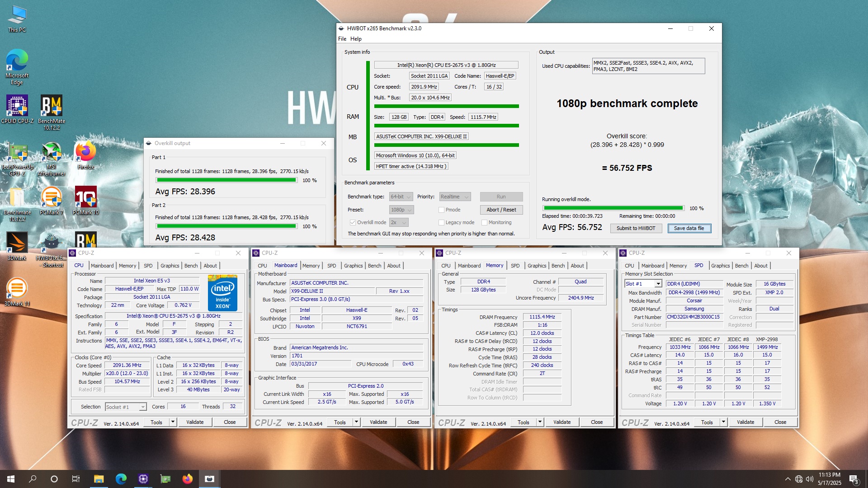Enable Legacy mode checkbox
Screen dimensions: 868x488
(x=441, y=222)
